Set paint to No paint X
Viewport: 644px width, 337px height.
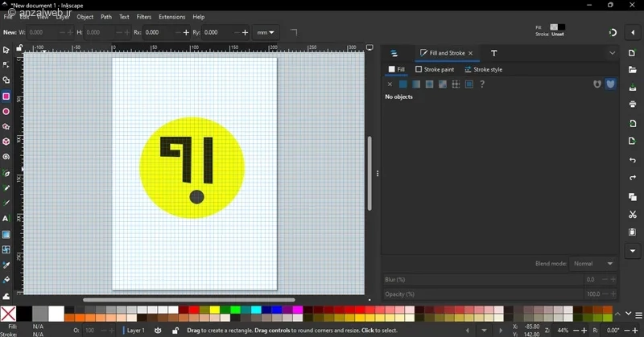[390, 84]
